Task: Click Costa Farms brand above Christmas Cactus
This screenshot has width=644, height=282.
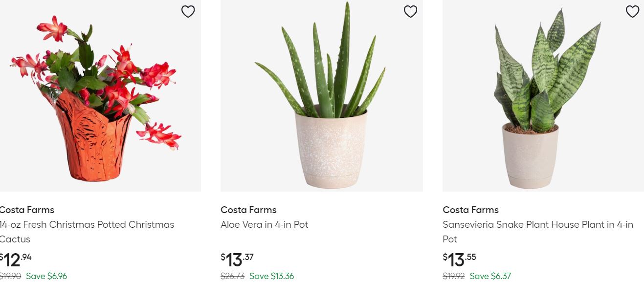Action: tap(27, 210)
